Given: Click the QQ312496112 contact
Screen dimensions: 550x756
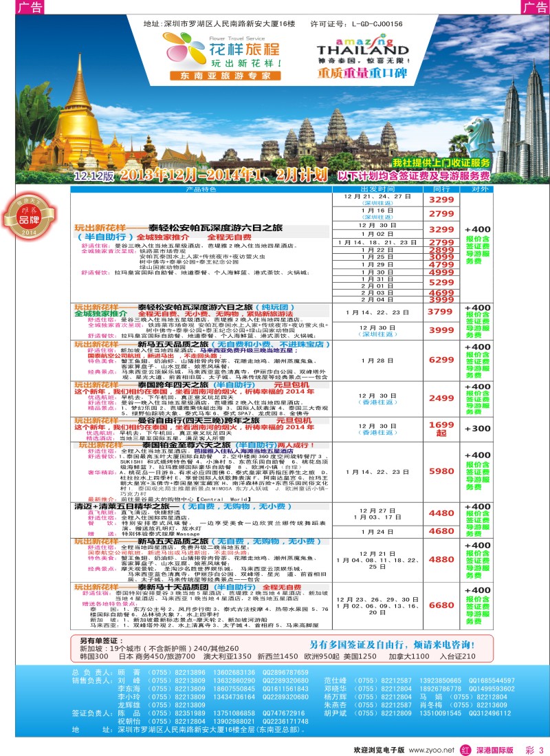Looking at the screenshot, I should click(489, 713).
